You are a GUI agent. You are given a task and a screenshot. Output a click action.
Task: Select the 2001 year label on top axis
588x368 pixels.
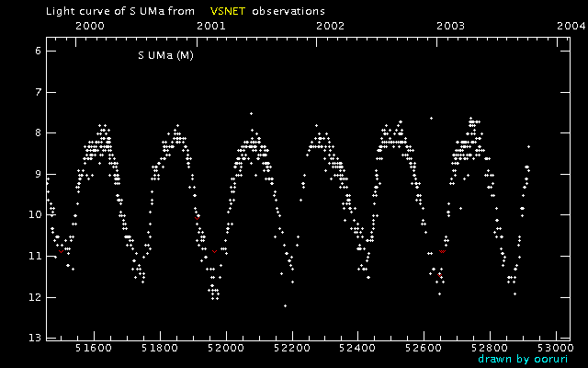(x=210, y=27)
